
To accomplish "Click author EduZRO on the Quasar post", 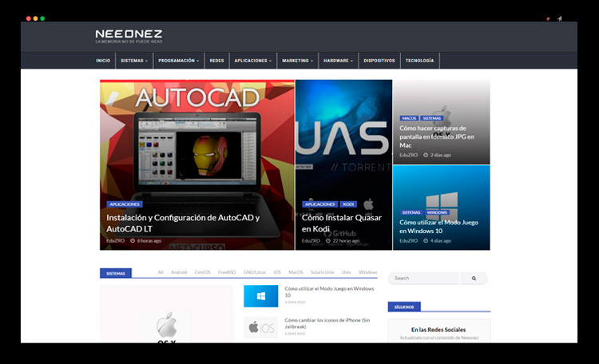I will click(x=311, y=240).
